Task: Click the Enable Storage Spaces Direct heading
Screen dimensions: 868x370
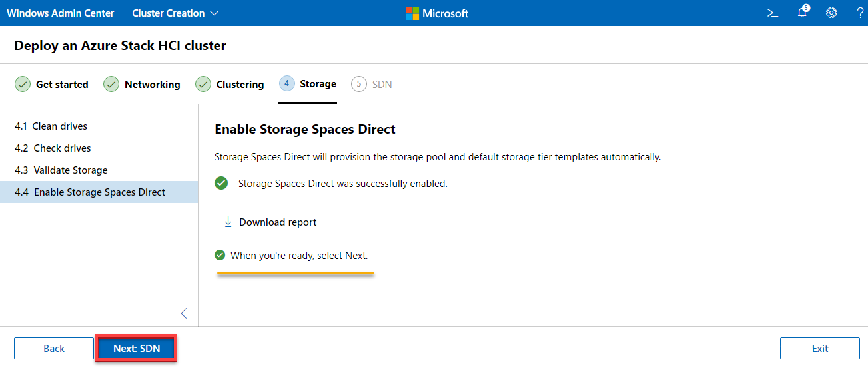Action: tap(305, 130)
